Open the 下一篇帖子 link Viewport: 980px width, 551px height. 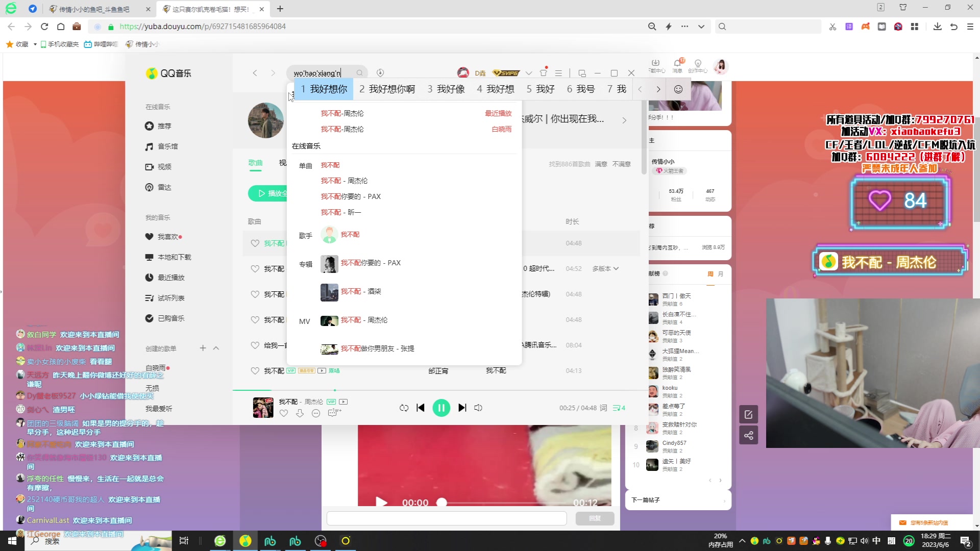point(678,500)
